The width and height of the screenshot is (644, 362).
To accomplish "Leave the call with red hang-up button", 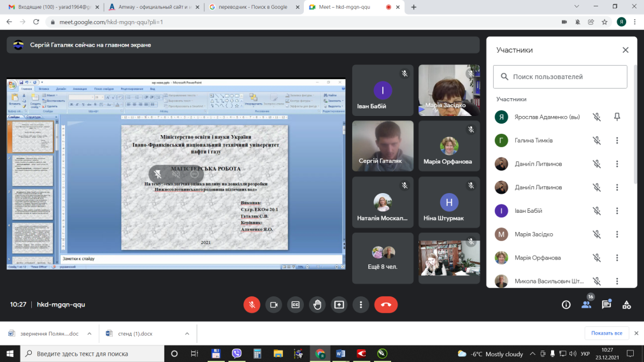I will click(386, 305).
